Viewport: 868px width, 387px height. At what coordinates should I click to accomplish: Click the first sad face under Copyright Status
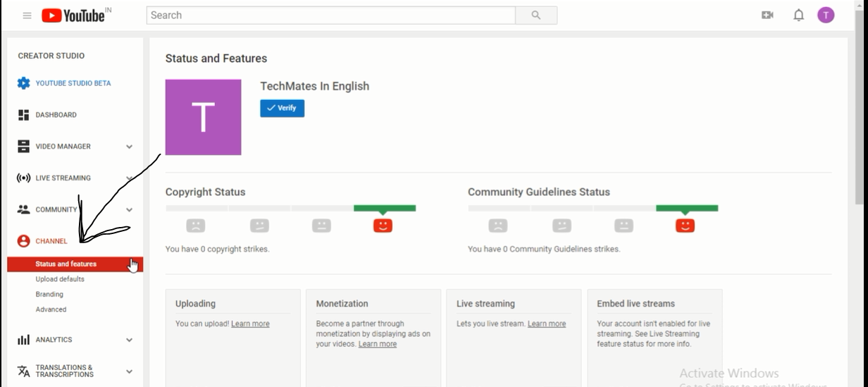tap(195, 226)
